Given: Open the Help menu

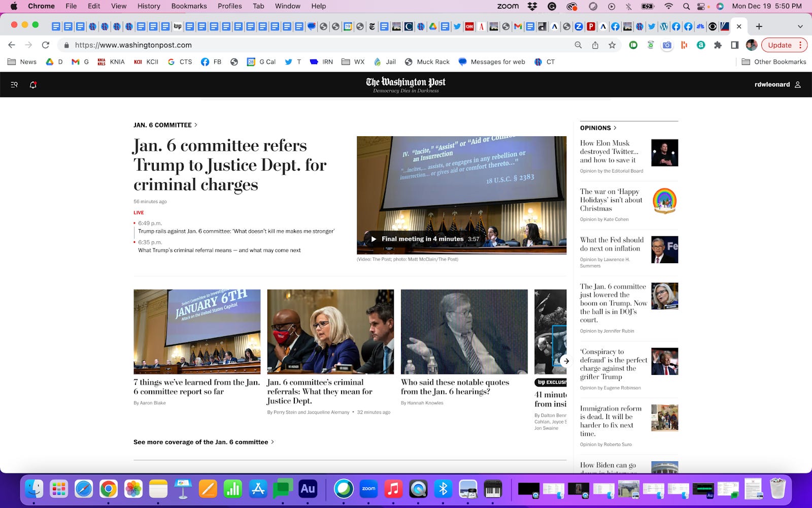Looking at the screenshot, I should click(x=319, y=6).
